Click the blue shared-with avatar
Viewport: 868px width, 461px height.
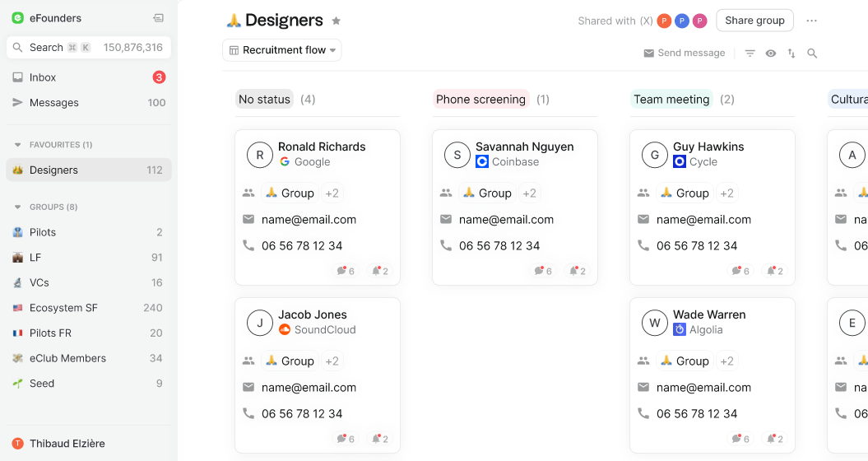pos(682,21)
